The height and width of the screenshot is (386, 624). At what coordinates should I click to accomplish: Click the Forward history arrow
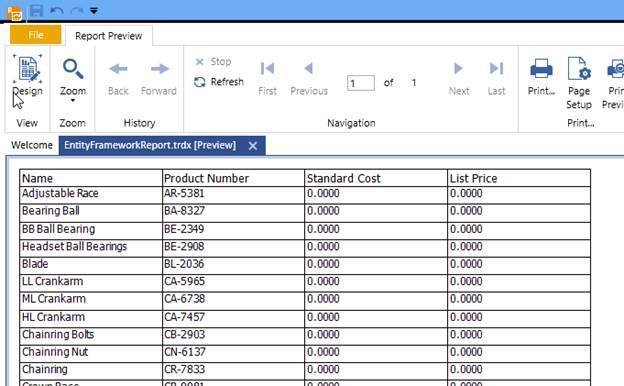coord(159,79)
